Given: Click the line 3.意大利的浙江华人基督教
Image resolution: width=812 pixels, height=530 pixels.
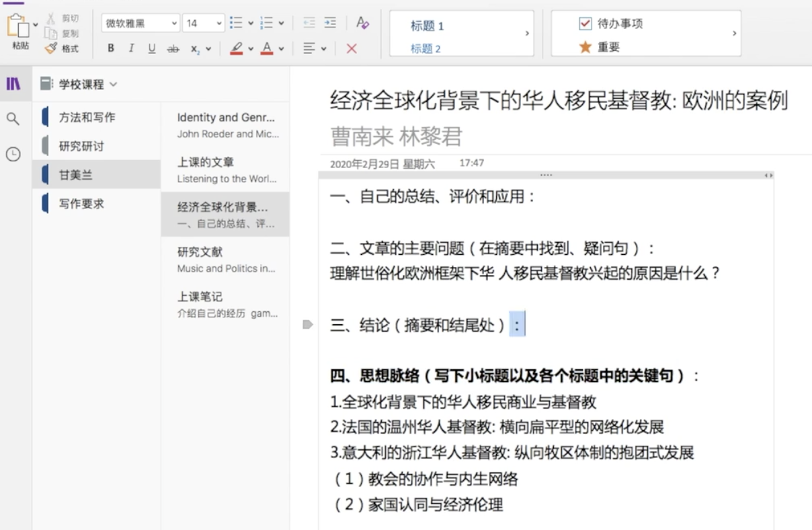Looking at the screenshot, I should tap(512, 452).
